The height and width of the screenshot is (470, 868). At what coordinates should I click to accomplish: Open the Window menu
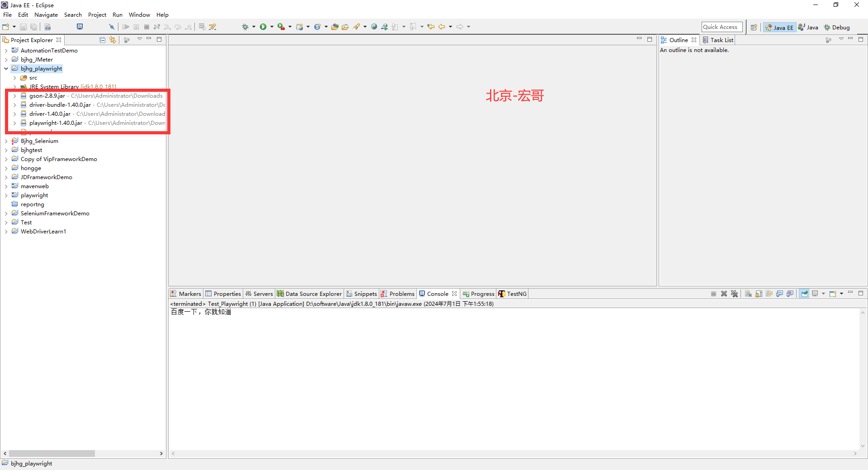tap(139, 15)
